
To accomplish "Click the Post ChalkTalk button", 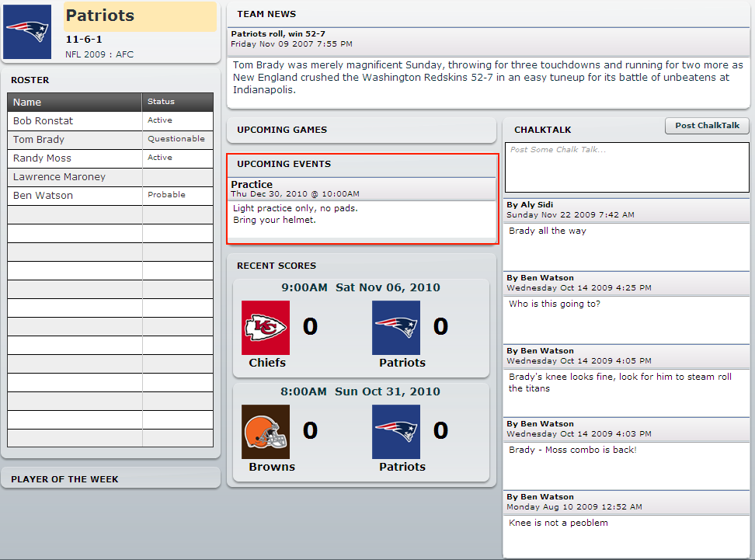I will pyautogui.click(x=707, y=126).
